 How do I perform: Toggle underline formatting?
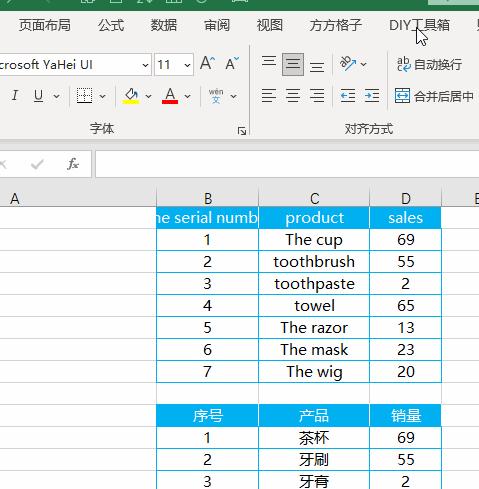38,96
